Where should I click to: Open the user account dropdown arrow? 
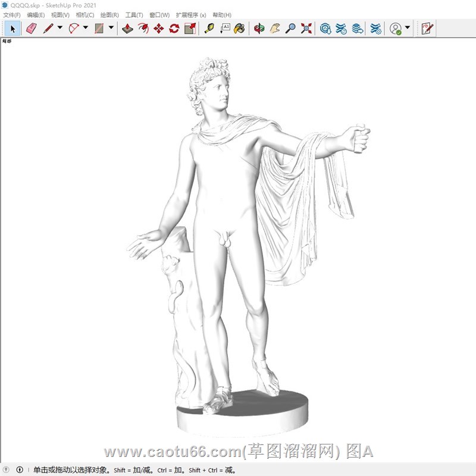[408, 28]
